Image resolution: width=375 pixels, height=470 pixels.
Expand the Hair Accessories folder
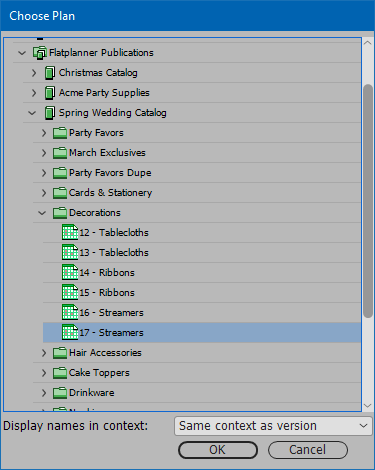pyautogui.click(x=44, y=353)
